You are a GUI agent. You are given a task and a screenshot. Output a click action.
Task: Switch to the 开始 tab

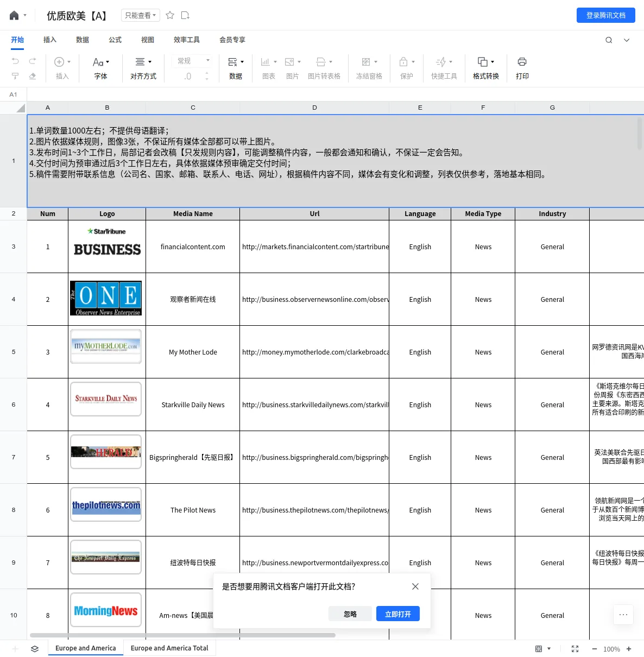pos(17,40)
